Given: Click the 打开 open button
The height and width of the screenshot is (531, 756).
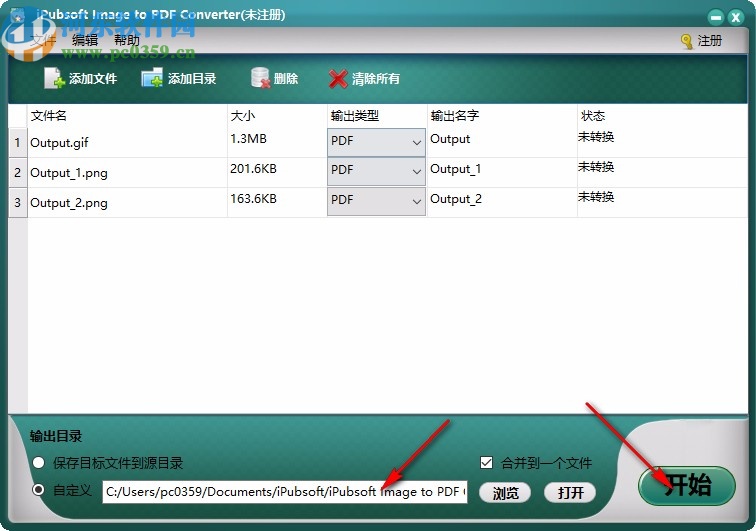Looking at the screenshot, I should [x=570, y=492].
